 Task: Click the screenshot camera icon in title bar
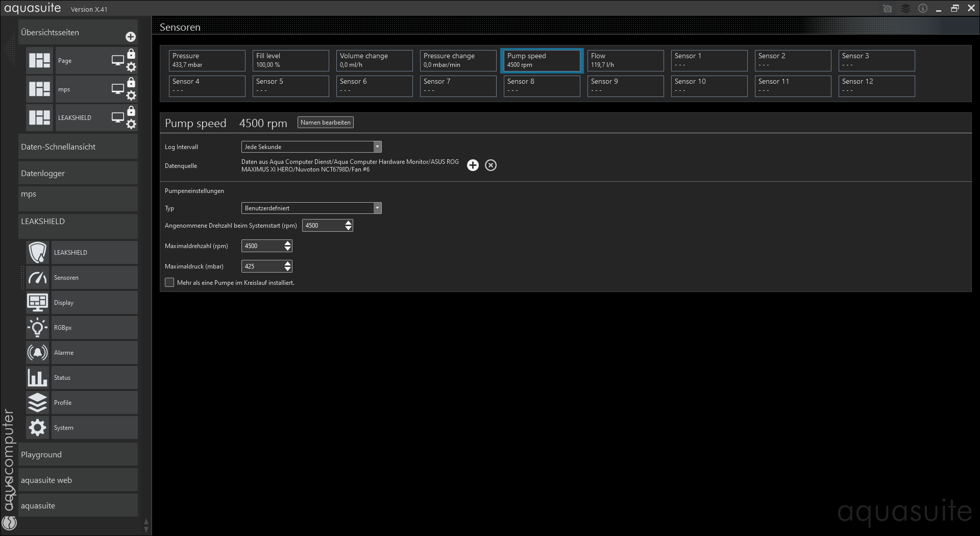pyautogui.click(x=887, y=9)
